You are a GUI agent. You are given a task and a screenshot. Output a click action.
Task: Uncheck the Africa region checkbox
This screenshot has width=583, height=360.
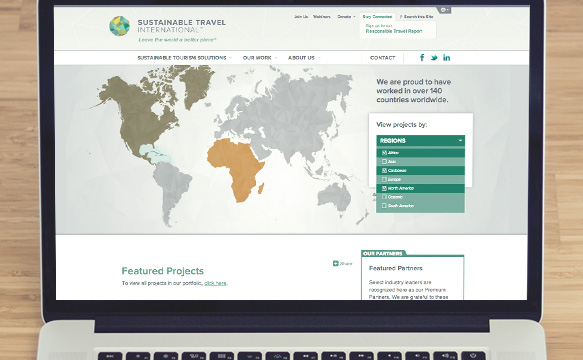[384, 153]
